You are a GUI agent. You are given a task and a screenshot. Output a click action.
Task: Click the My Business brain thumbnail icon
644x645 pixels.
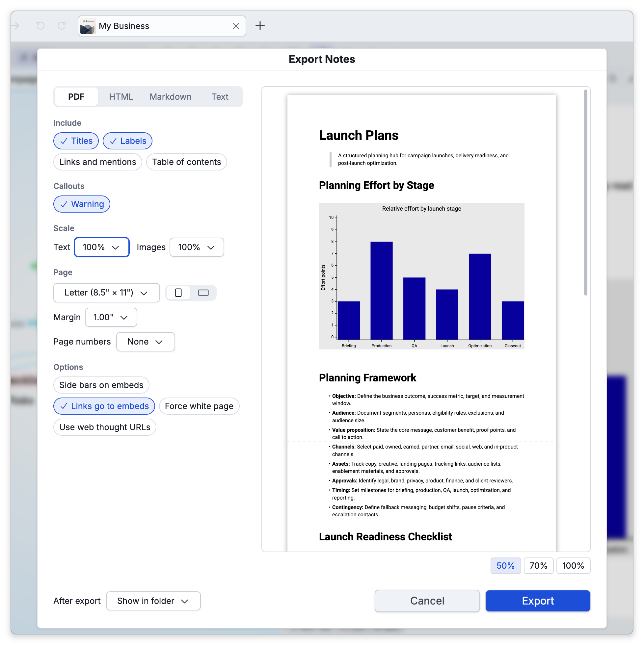[x=88, y=26]
